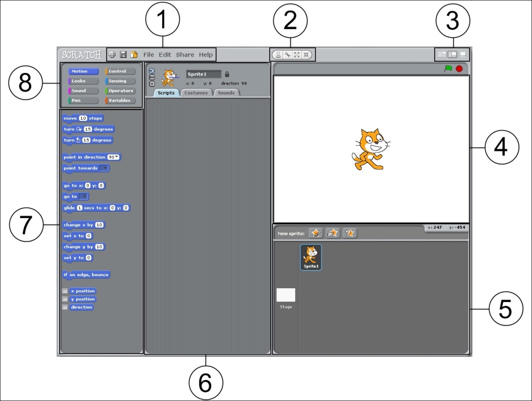532x401 pixels.
Task: Select the Looks block category
Action: tap(84, 81)
